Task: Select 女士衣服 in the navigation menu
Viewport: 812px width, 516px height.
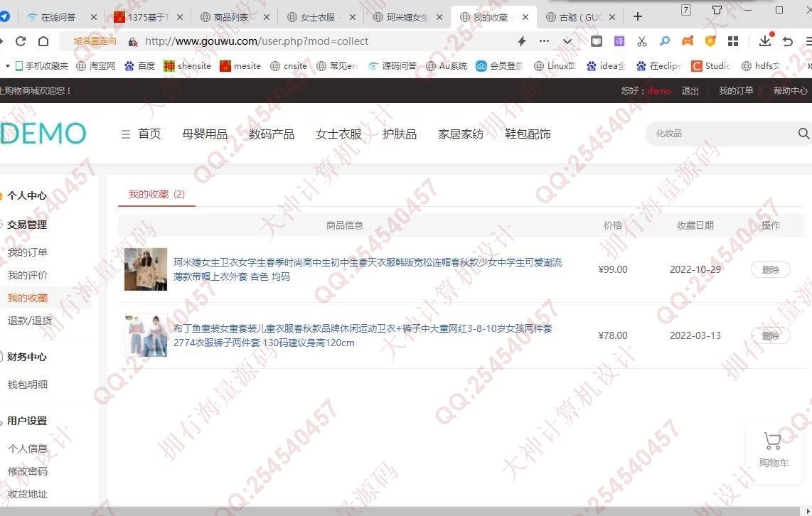Action: tap(338, 134)
